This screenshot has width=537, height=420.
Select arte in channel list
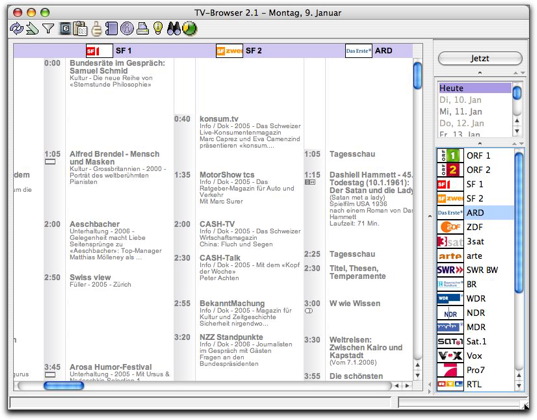[x=475, y=256]
